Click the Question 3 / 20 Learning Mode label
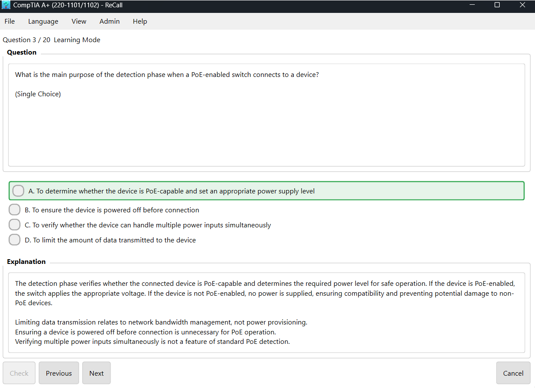The width and height of the screenshot is (535, 392). coord(52,40)
